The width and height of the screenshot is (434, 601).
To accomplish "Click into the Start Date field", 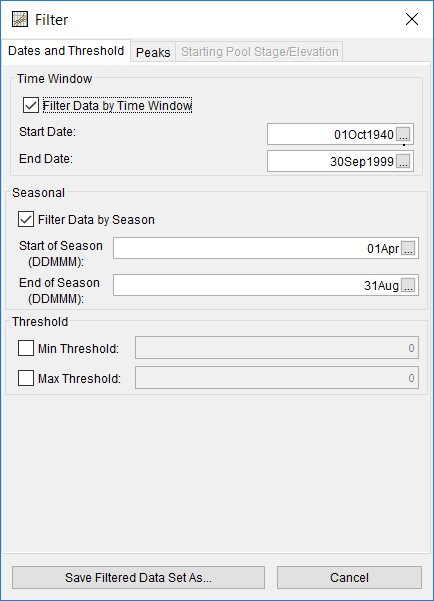I will (x=332, y=134).
